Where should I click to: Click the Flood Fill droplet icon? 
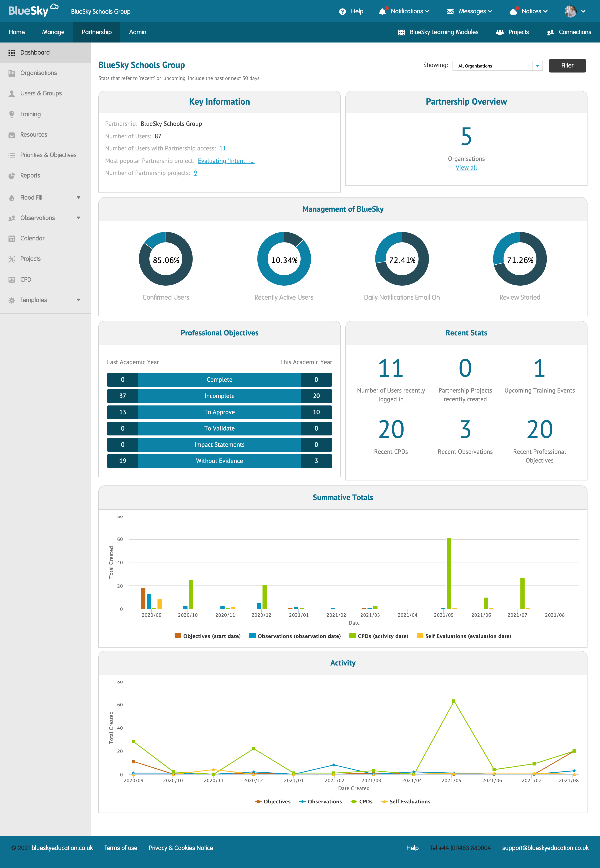12,198
